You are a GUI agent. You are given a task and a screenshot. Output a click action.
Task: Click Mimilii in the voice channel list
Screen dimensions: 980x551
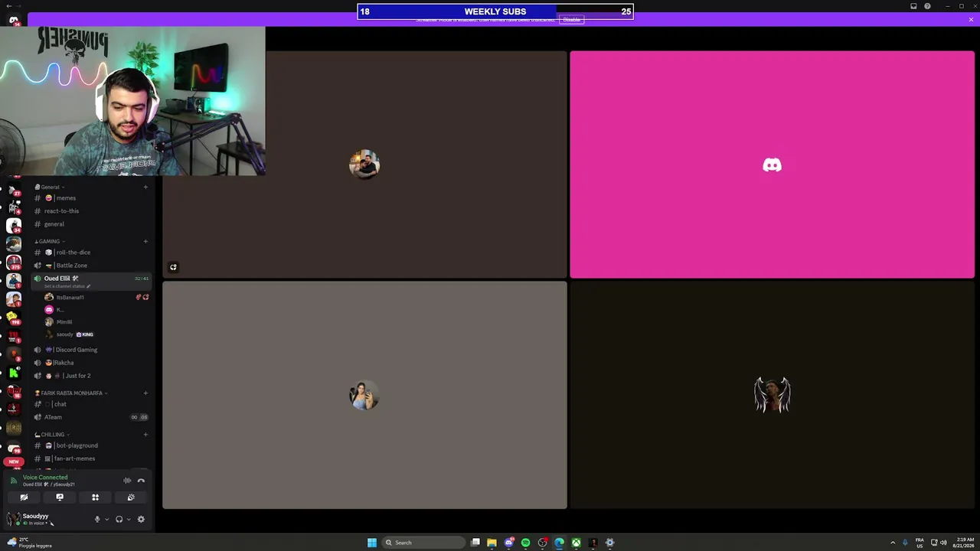click(96, 322)
